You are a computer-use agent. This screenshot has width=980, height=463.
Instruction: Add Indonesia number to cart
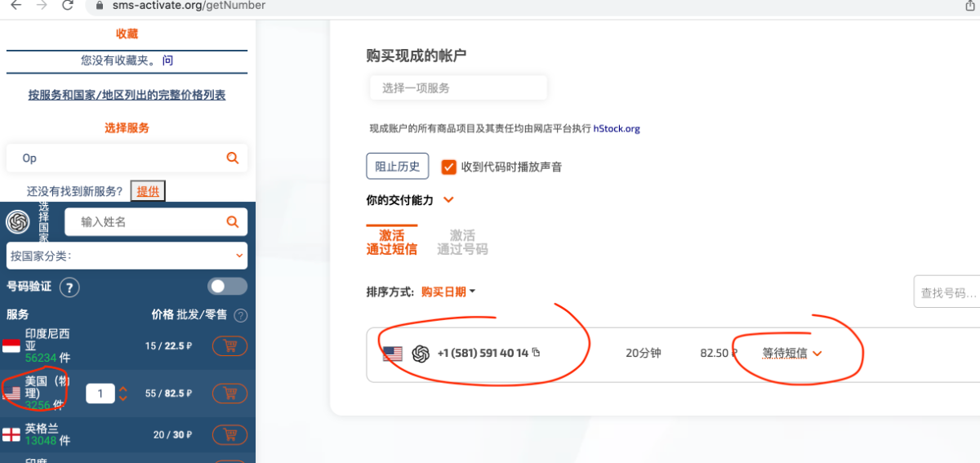coord(229,346)
